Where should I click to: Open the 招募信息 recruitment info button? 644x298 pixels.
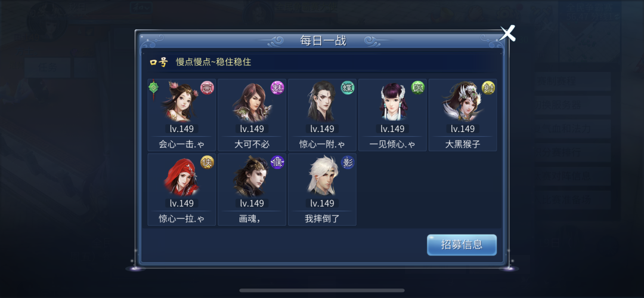coord(462,245)
